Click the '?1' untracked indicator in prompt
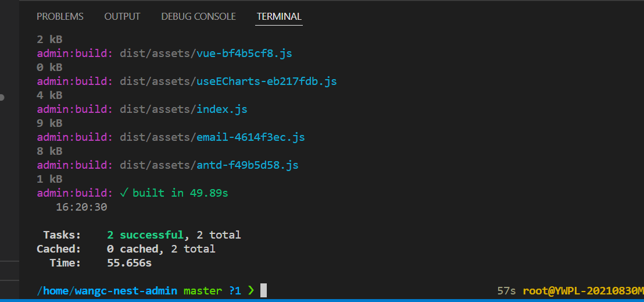The image size is (644, 302). pos(234,291)
